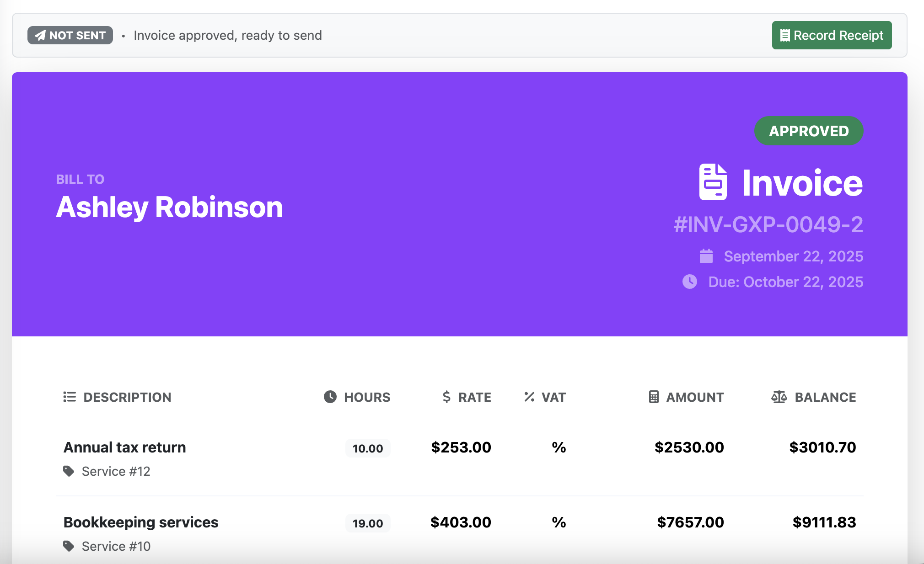924x564 pixels.
Task: Click the balance scale icon beside BALANCE header
Action: tap(779, 397)
